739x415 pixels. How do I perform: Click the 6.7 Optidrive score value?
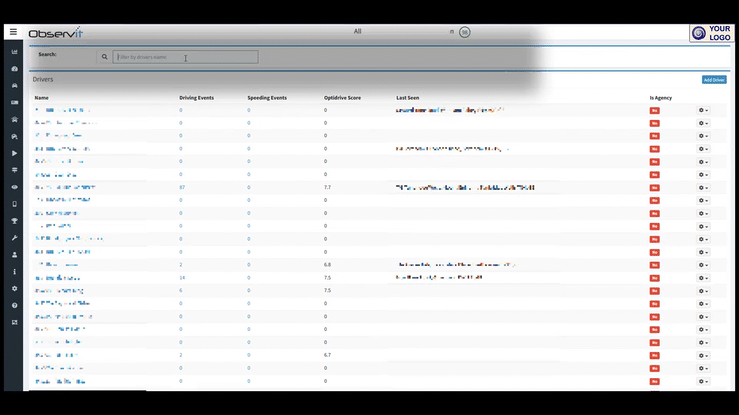tap(328, 355)
